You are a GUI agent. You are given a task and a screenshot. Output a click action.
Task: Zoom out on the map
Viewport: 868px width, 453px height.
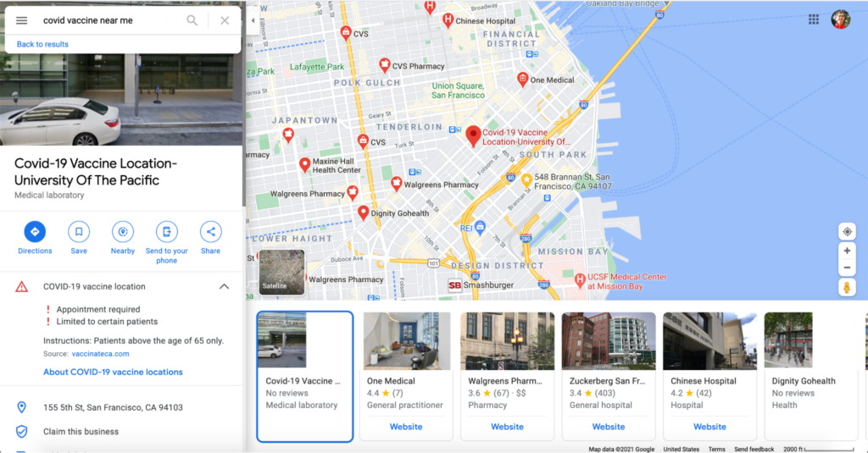coord(846,268)
